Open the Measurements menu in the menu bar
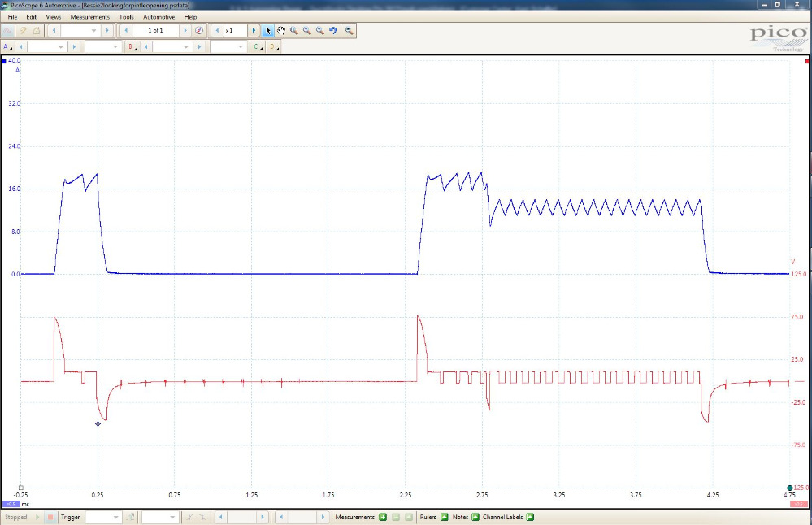The width and height of the screenshot is (812, 525). coord(90,17)
